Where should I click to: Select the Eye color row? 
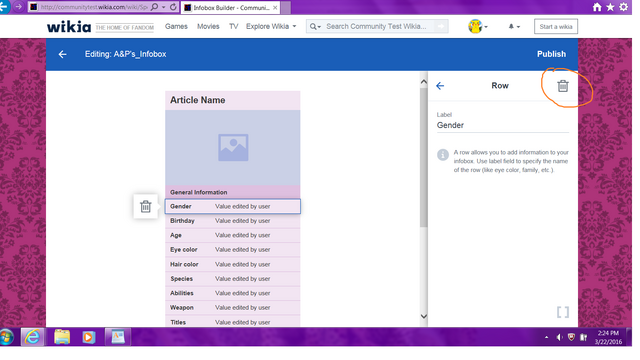[233, 250]
